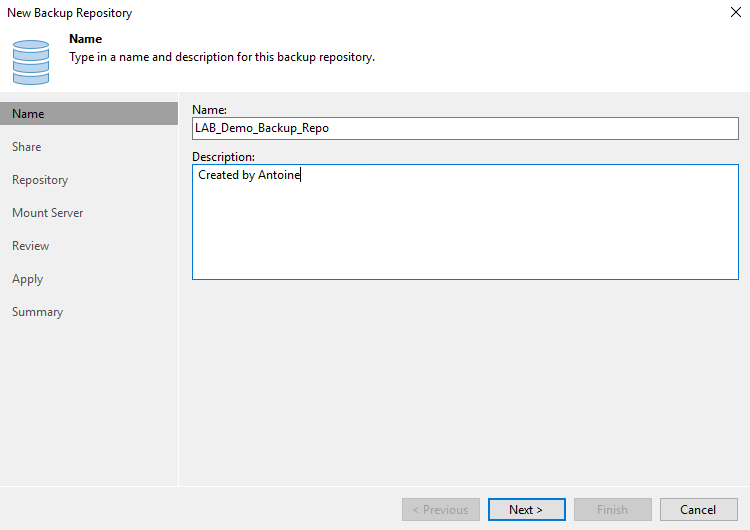Click the Description: field label
The image size is (750, 530).
pyautogui.click(x=223, y=156)
